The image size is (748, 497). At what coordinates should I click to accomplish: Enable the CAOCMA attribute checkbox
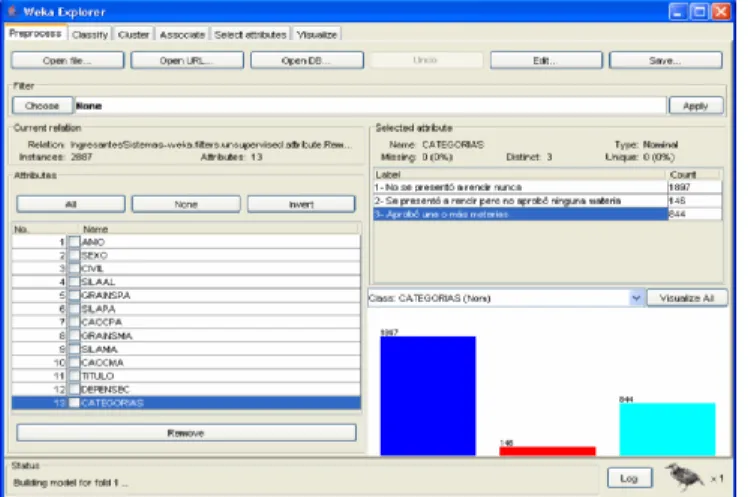click(74, 362)
